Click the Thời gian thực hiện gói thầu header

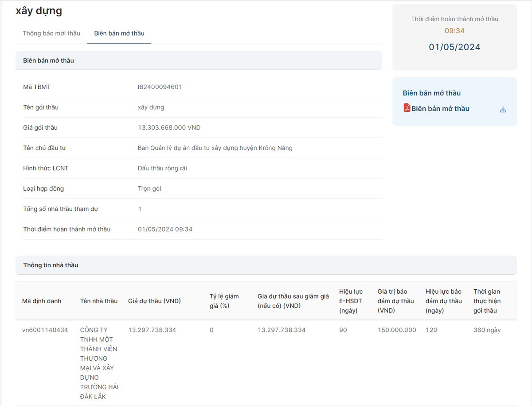(x=486, y=301)
